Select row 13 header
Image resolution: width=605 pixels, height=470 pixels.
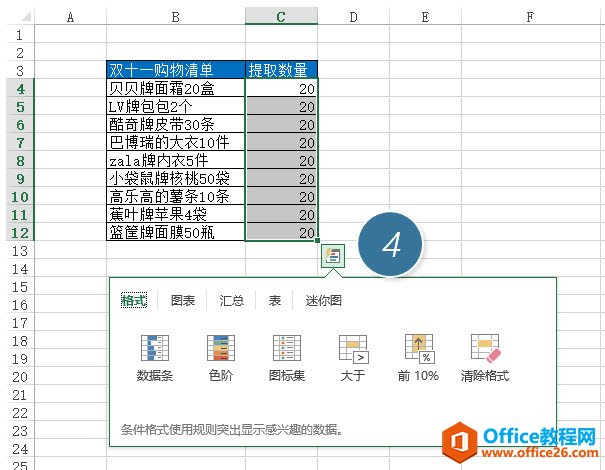pyautogui.click(x=20, y=251)
